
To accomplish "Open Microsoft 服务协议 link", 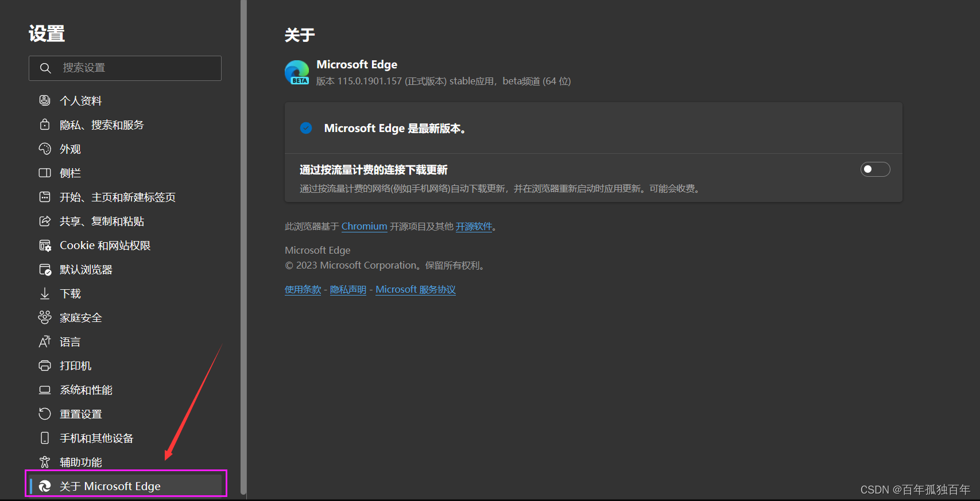I will (416, 289).
